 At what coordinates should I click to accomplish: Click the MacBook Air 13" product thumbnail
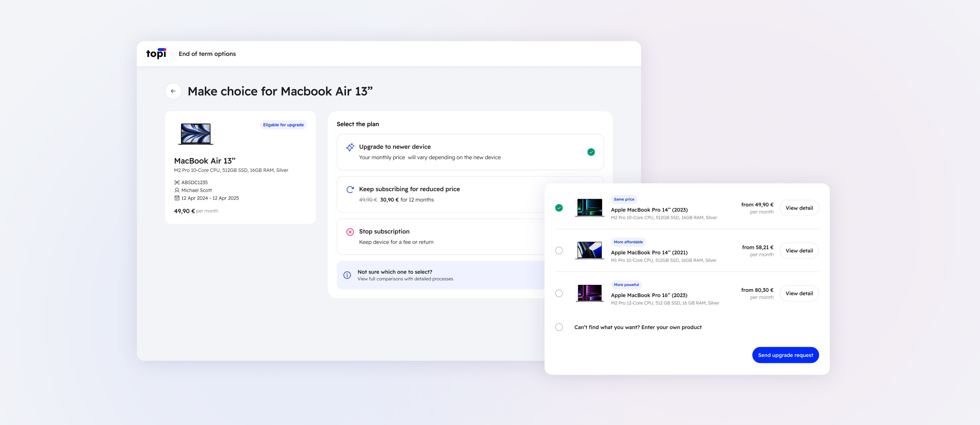pyautogui.click(x=195, y=134)
